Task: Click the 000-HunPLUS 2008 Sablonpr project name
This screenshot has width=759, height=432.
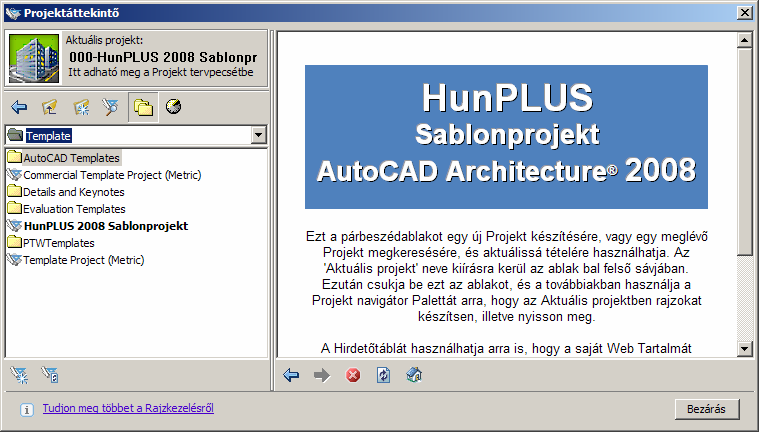Action: pyautogui.click(x=163, y=57)
